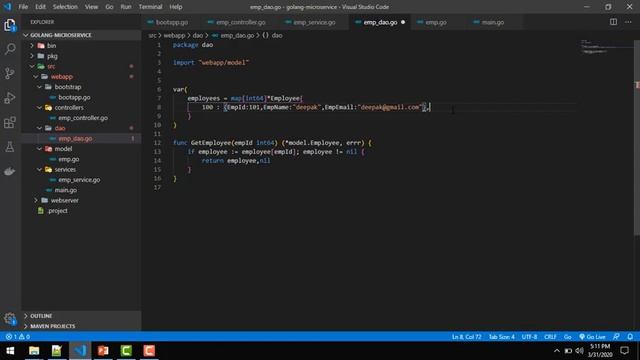
Task: Click Split Editor icon
Action: (613, 22)
